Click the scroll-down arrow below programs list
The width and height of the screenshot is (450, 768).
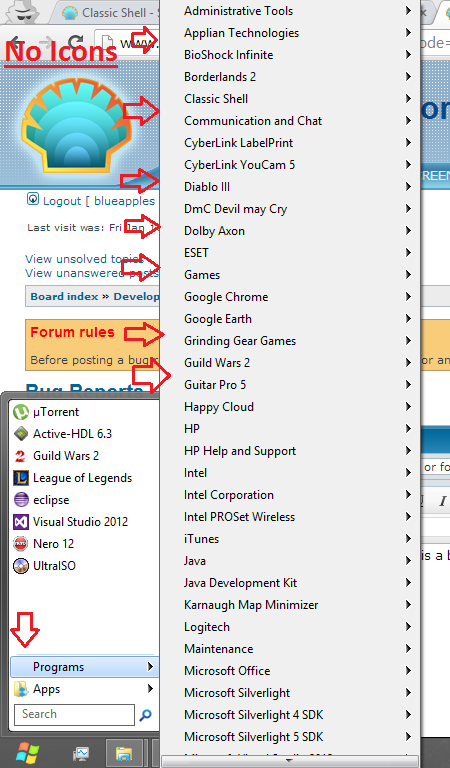point(290,761)
